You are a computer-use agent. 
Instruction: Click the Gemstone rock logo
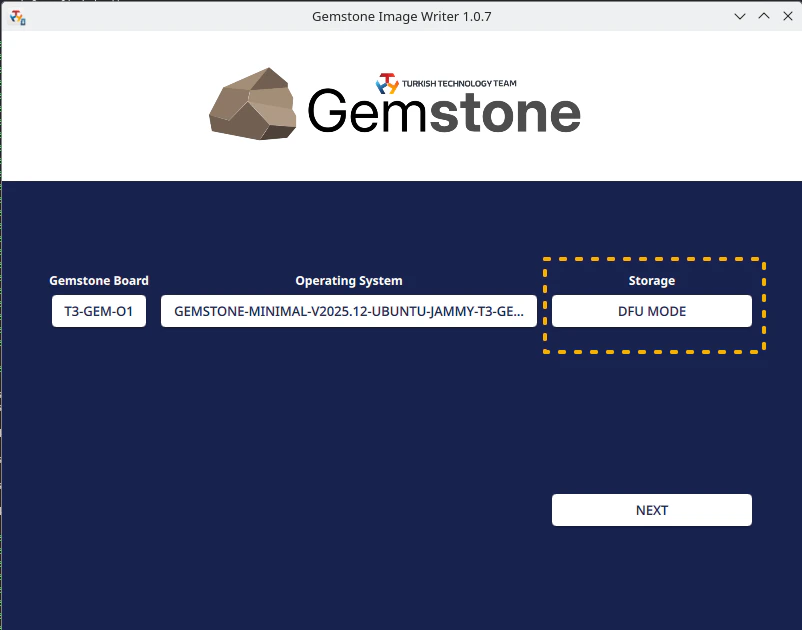[x=253, y=104]
